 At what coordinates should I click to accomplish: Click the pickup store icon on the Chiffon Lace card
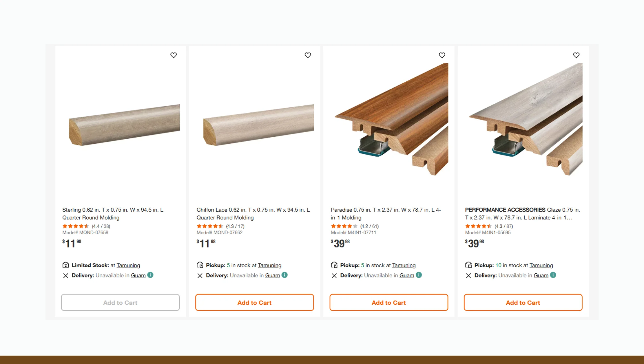pos(200,265)
